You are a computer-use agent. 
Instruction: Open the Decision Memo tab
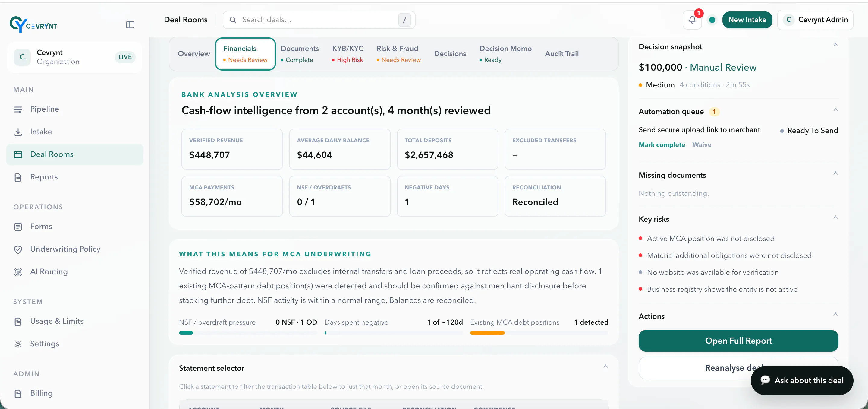[x=505, y=54]
